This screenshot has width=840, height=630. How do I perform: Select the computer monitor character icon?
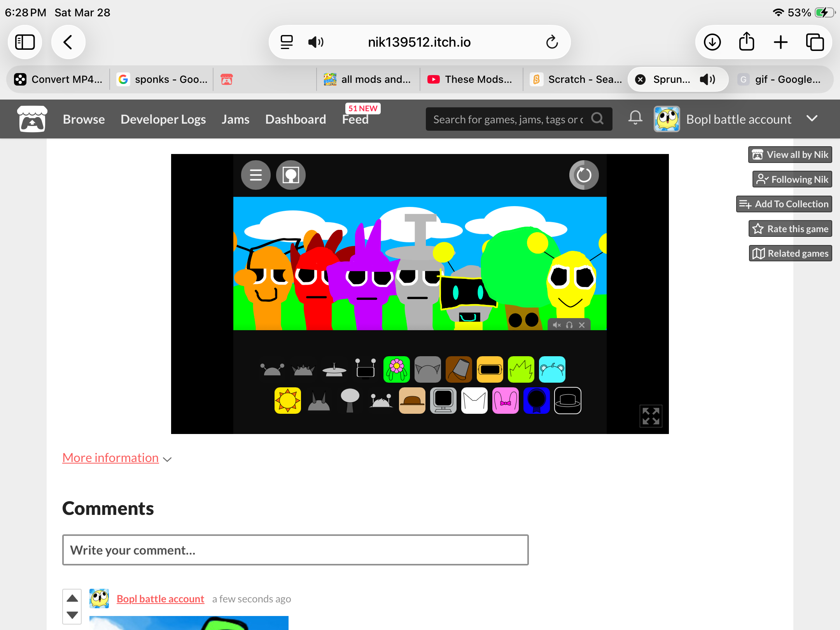click(x=443, y=400)
